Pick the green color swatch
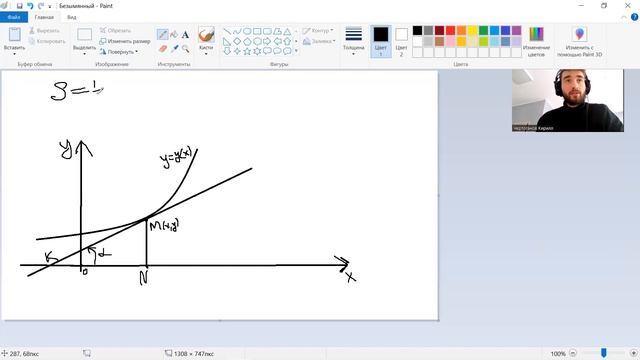 point(483,31)
